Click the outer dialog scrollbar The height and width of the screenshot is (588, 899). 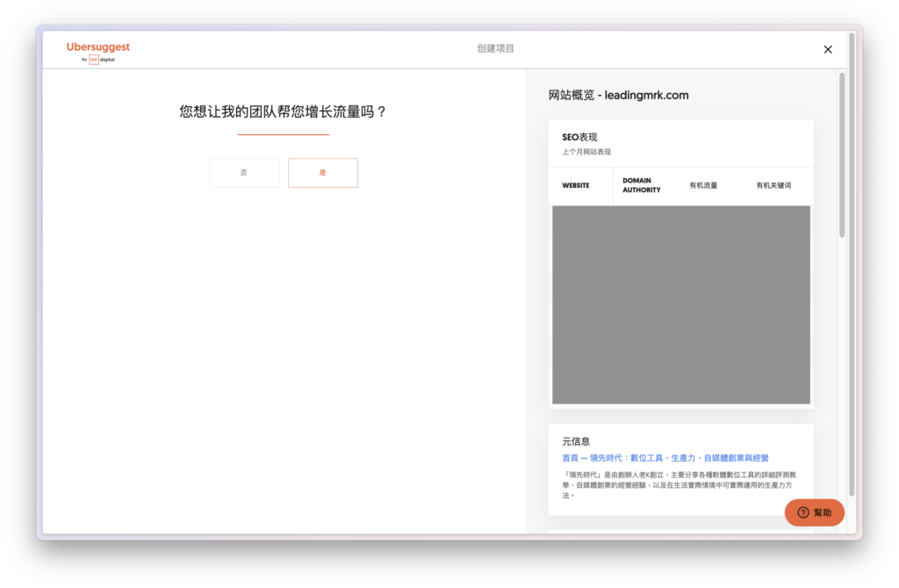852,263
